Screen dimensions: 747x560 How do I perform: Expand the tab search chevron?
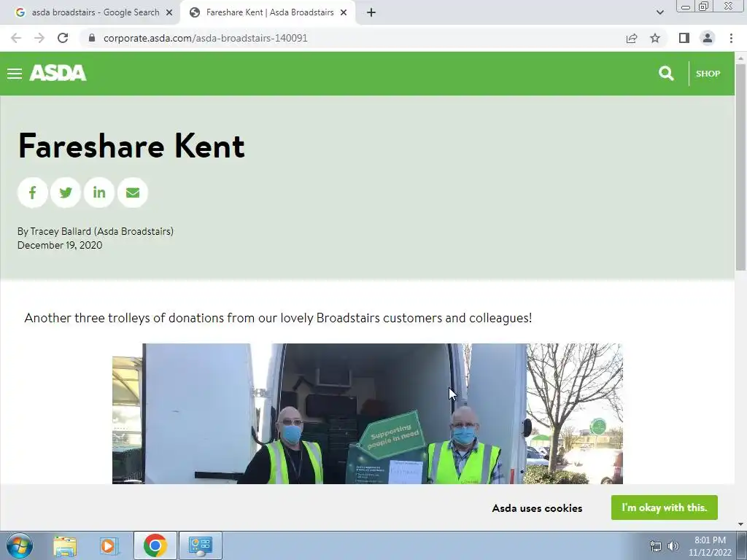click(x=659, y=13)
